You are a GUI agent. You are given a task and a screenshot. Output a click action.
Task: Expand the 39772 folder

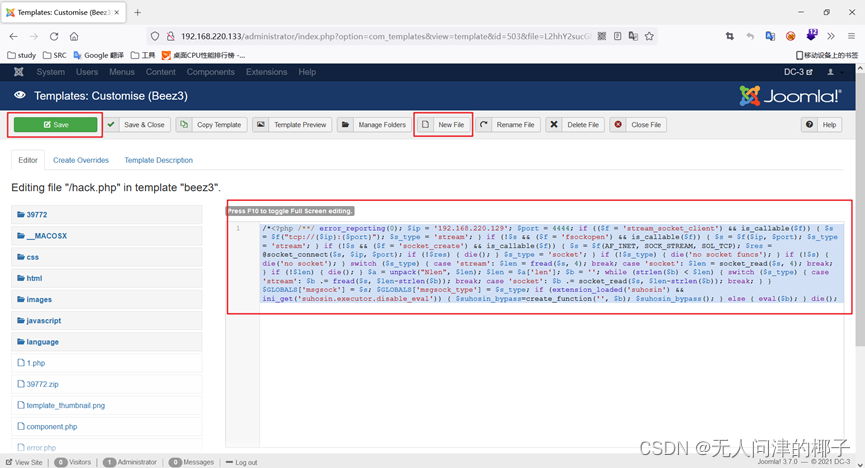[x=106, y=215]
